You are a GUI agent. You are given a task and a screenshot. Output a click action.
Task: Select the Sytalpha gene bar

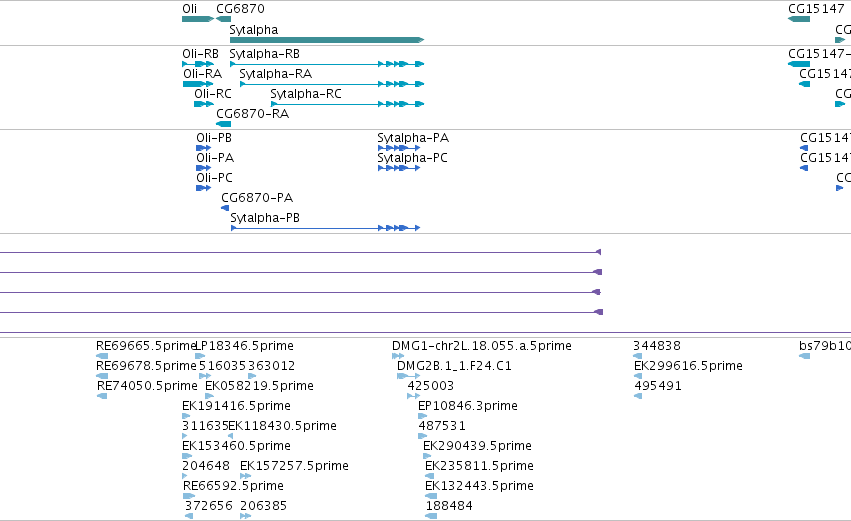point(327,40)
